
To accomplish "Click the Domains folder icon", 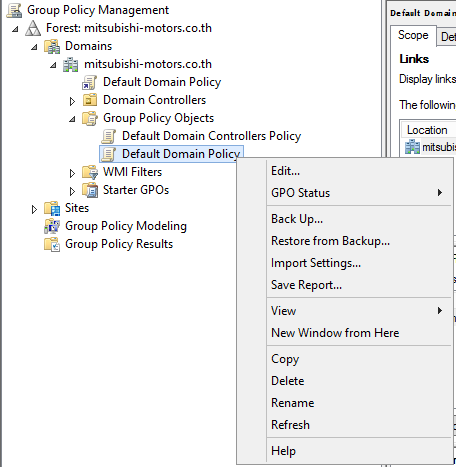I will 52,46.
